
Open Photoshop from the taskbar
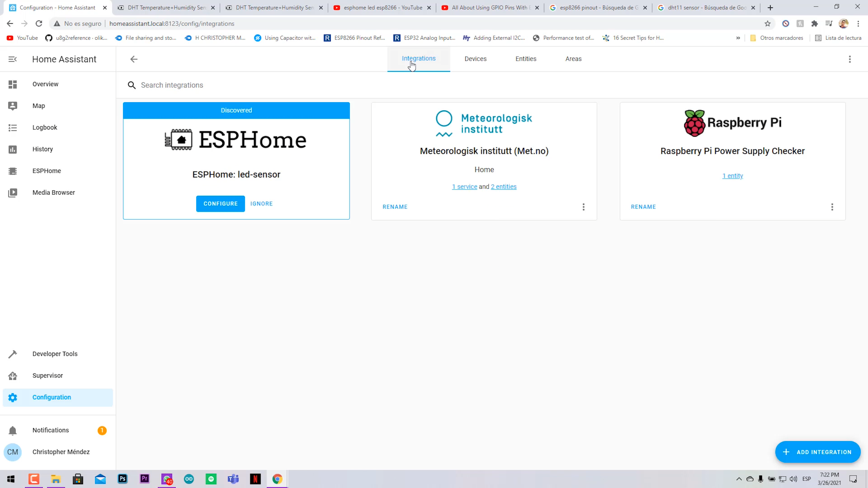(123, 479)
